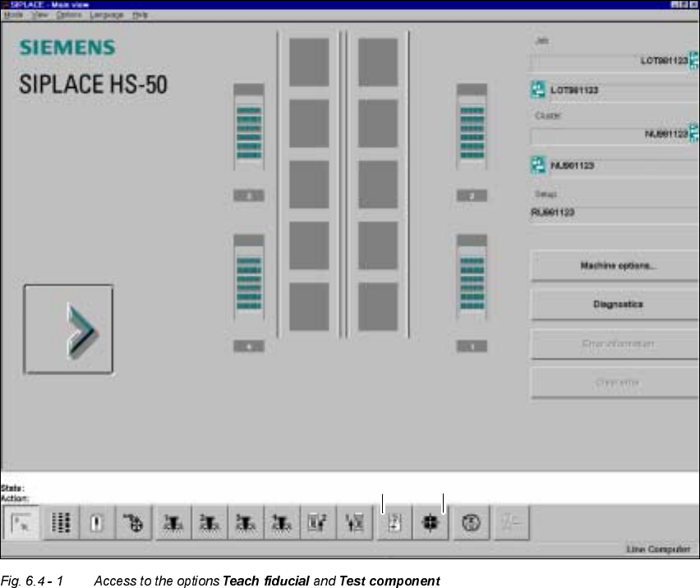Open the Options menu
Viewport: 700px width, 588px height.
69,15
